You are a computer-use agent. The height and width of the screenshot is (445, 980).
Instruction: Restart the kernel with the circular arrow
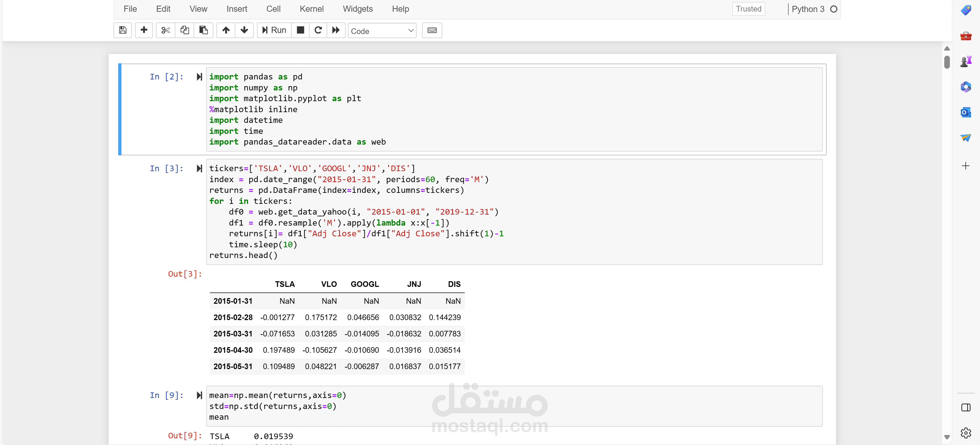tap(318, 30)
